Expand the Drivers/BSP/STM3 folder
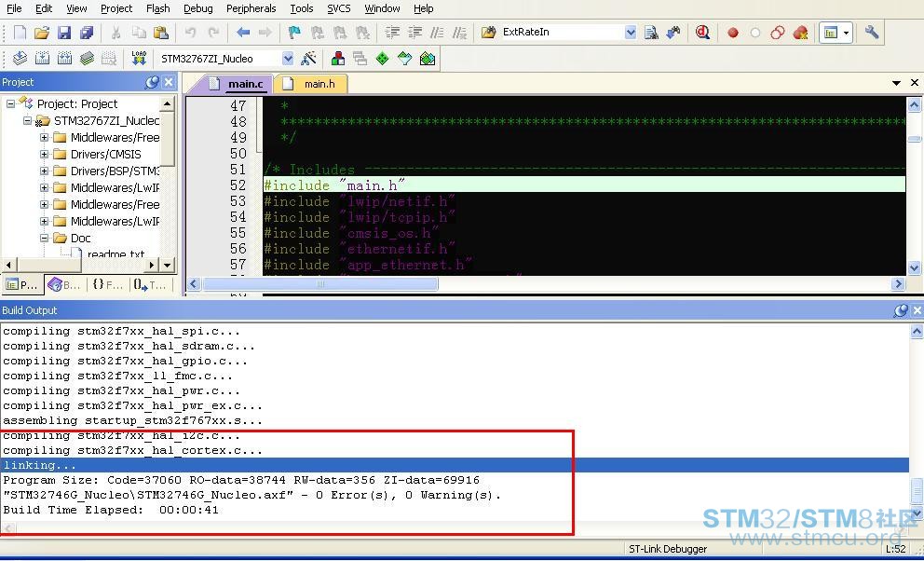The height and width of the screenshot is (561, 924). coord(44,171)
